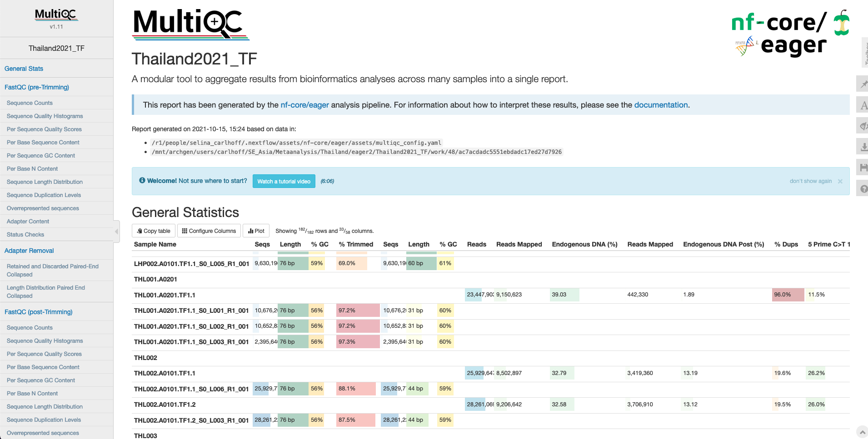The width and height of the screenshot is (868, 439).
Task: Collapse the sidebar using the left arrow handle
Action: [116, 232]
